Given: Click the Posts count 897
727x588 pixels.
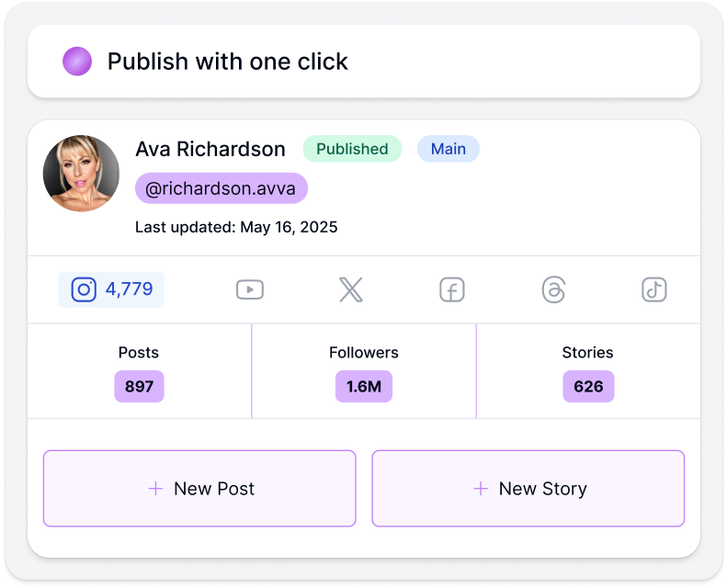Looking at the screenshot, I should pos(139,386).
